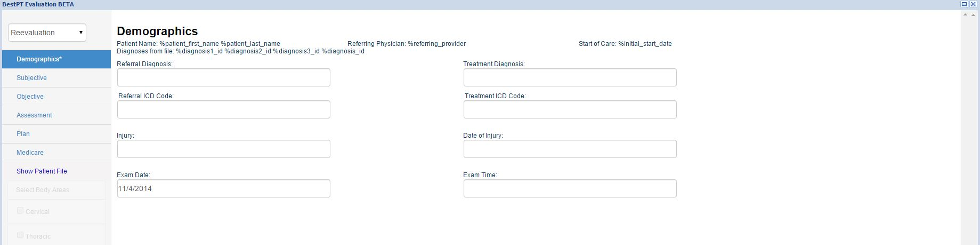Select the Medicare section
Screen dimensions: 980x245
pos(30,153)
